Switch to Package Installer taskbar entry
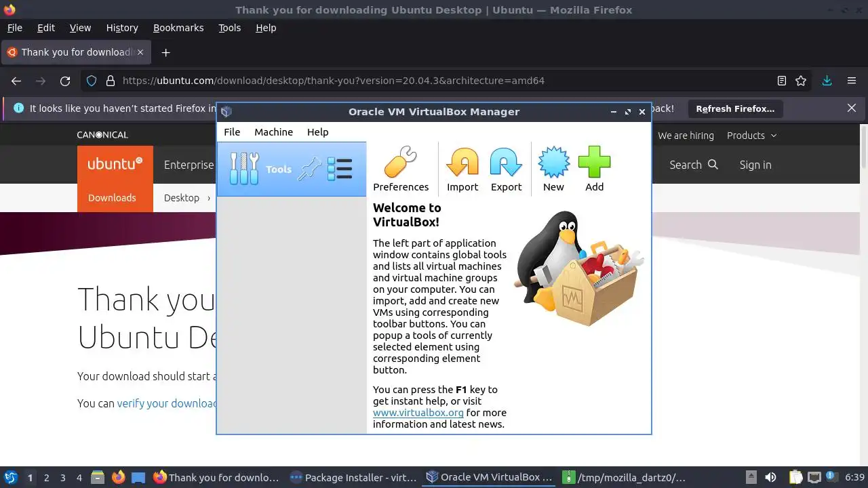Image resolution: width=868 pixels, height=488 pixels. [353, 478]
